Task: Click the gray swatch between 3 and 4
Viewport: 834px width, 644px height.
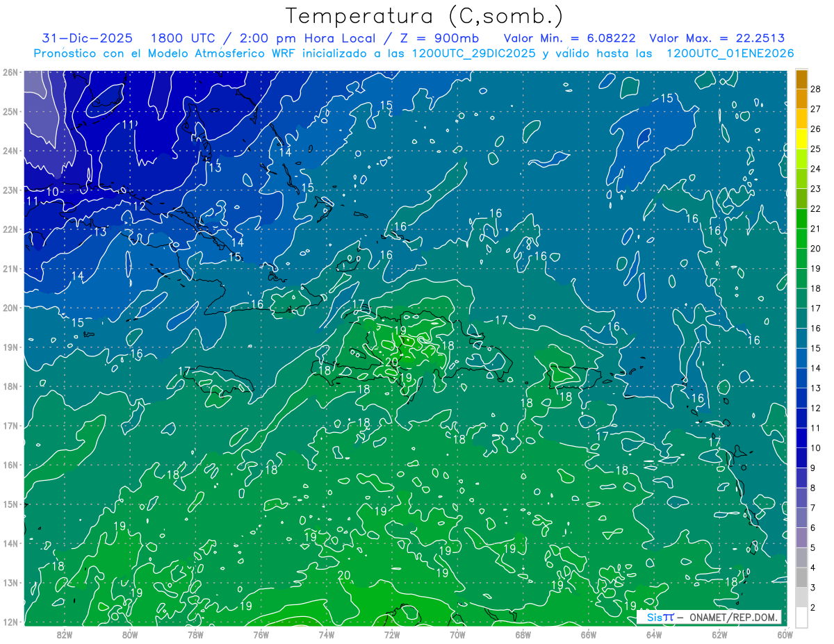Action: coord(801,577)
